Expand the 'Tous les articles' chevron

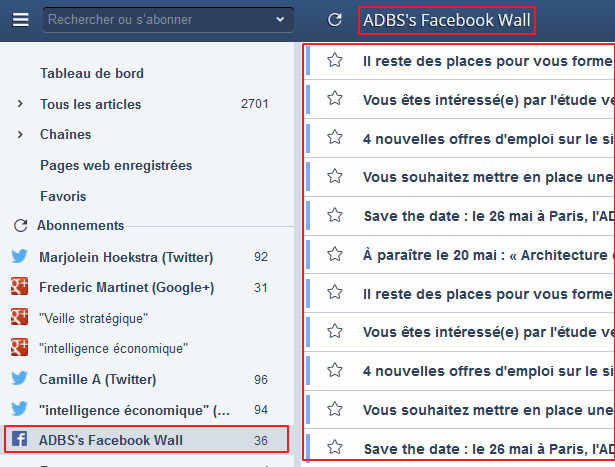[x=20, y=104]
